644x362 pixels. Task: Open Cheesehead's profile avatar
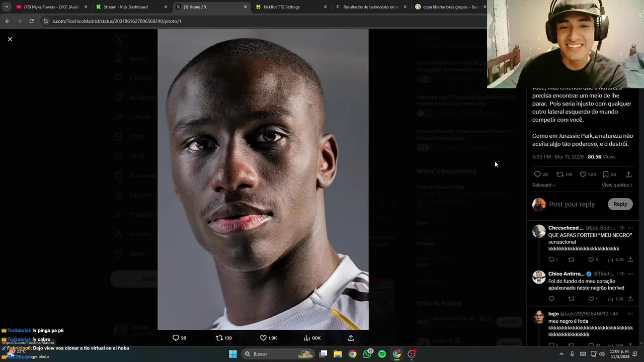tap(539, 231)
